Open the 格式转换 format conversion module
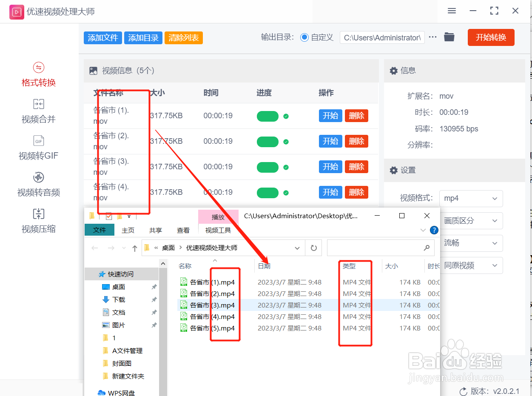Viewport: 532px width, 396px height. click(x=39, y=75)
